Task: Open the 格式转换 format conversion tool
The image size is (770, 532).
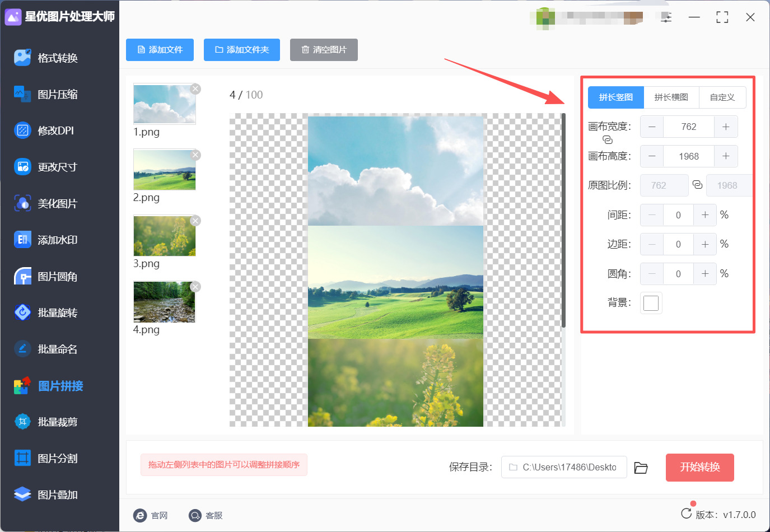Action: click(46, 58)
